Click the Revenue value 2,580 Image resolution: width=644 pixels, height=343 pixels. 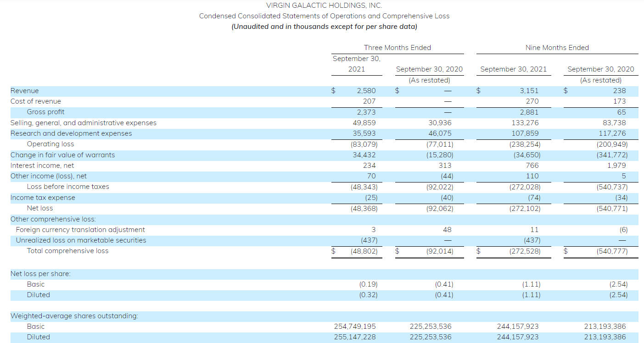[x=366, y=91]
